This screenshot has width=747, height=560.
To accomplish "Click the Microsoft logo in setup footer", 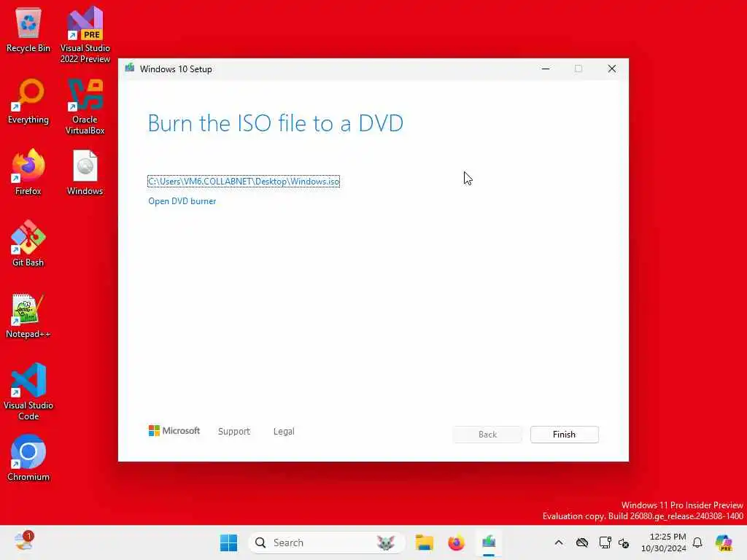I will point(174,430).
